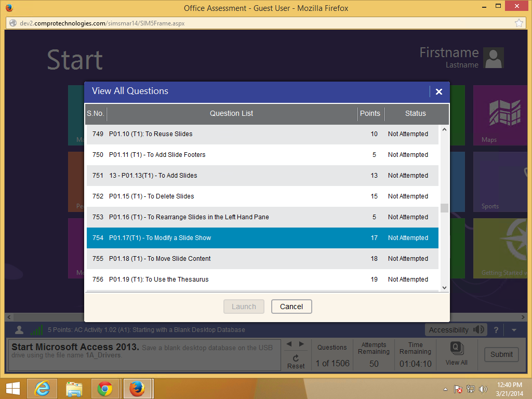This screenshot has height=399, width=532.
Task: Open the help question mark
Action: click(x=496, y=330)
